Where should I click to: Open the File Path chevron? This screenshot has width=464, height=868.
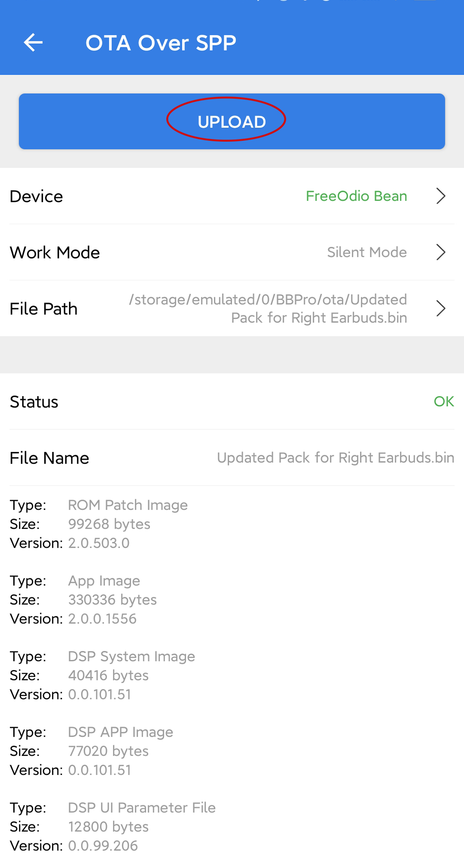[x=441, y=309]
